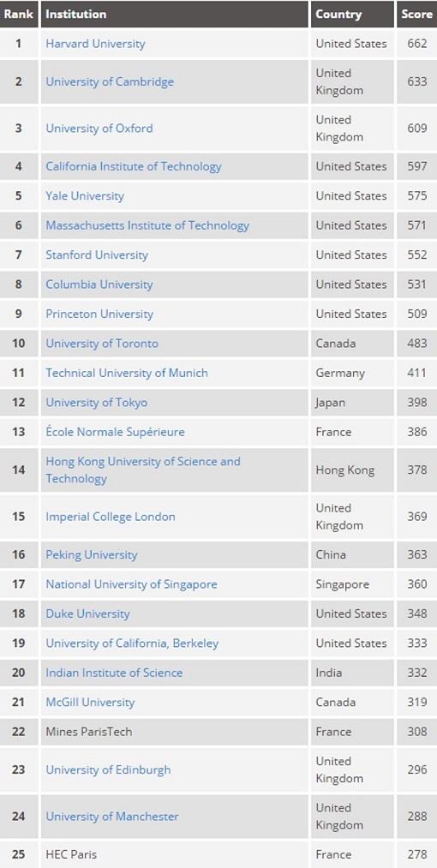The image size is (437, 868).
Task: Select the Peking University link
Action: [92, 554]
